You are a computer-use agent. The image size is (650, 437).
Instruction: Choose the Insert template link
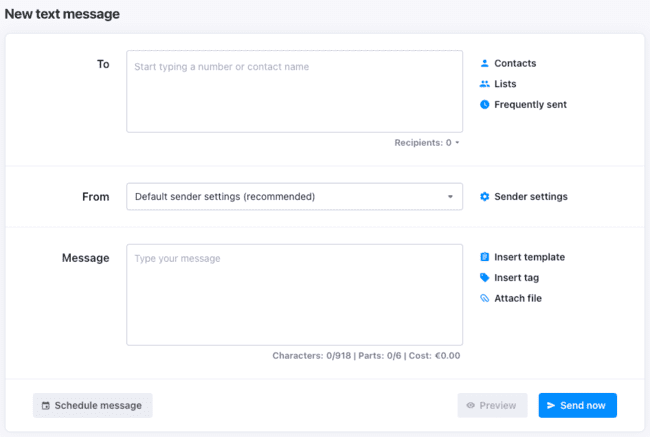(529, 257)
